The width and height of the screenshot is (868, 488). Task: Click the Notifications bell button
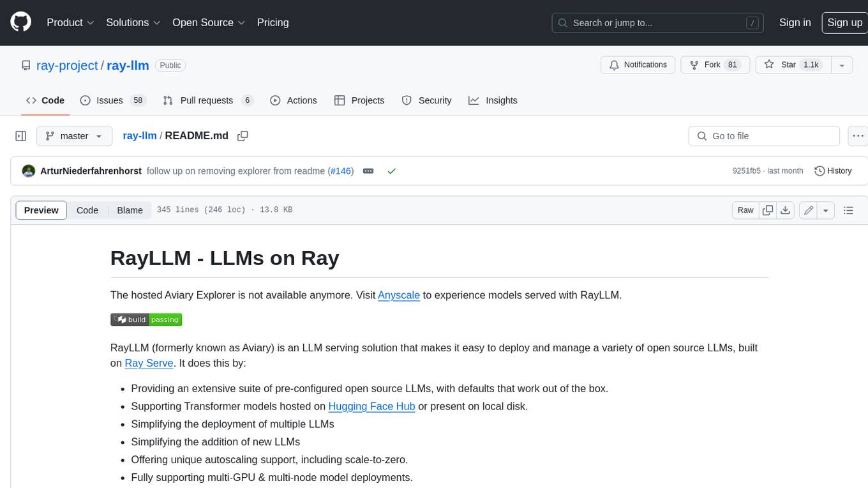pyautogui.click(x=638, y=65)
